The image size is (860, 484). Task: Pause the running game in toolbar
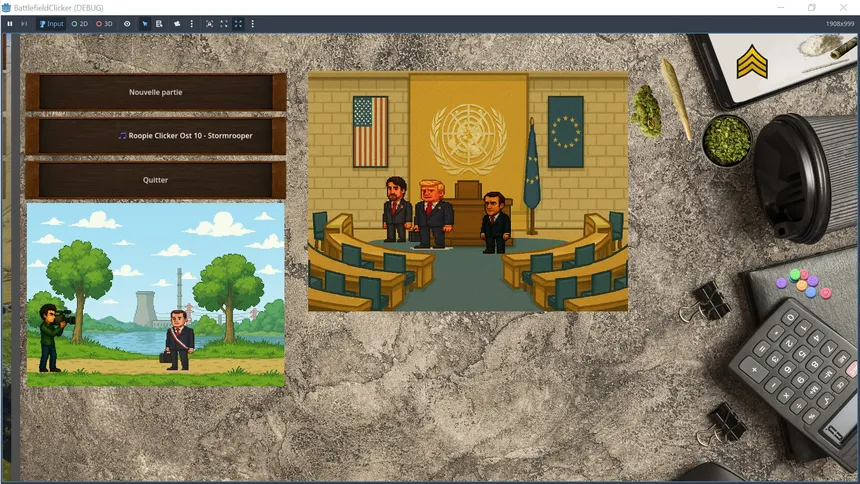10,23
